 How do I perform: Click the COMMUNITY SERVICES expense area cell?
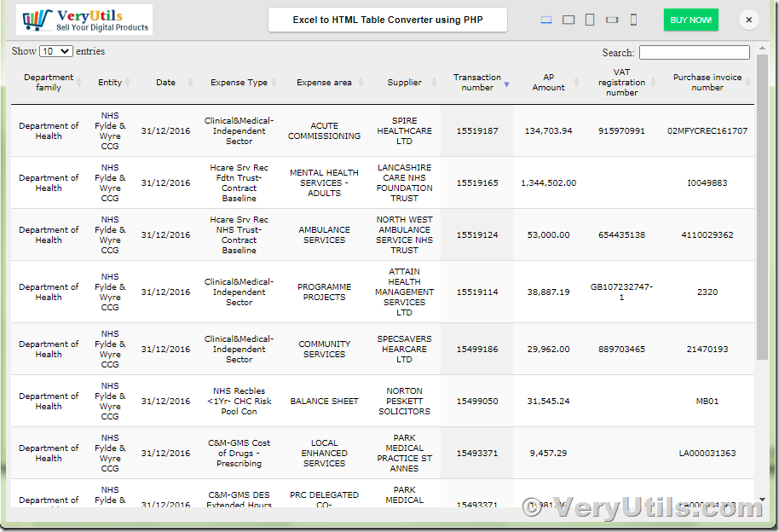click(x=324, y=349)
